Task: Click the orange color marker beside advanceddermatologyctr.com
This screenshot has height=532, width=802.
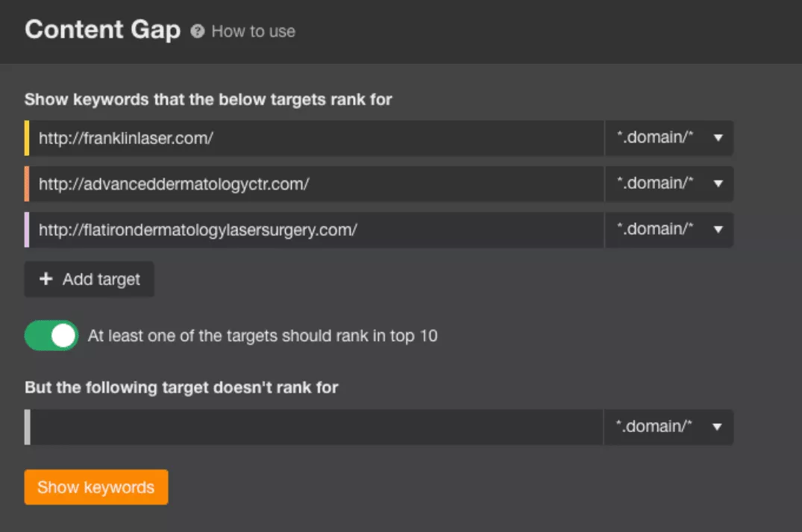Action: pyautogui.click(x=27, y=184)
